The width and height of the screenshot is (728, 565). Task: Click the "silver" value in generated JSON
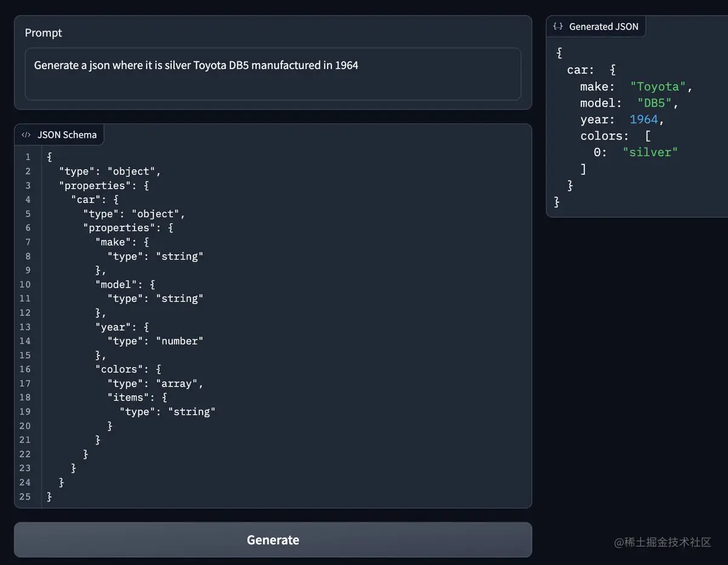[x=650, y=152]
